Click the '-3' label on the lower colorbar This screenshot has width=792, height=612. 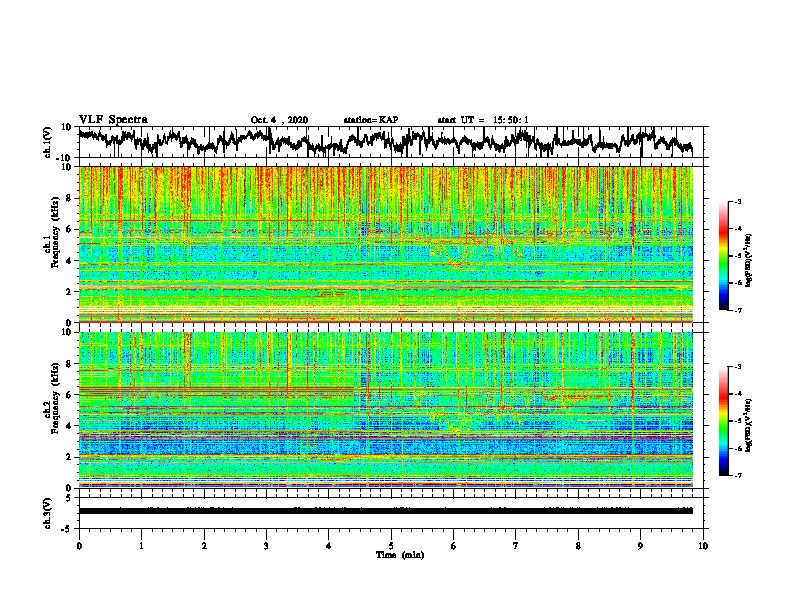point(738,367)
